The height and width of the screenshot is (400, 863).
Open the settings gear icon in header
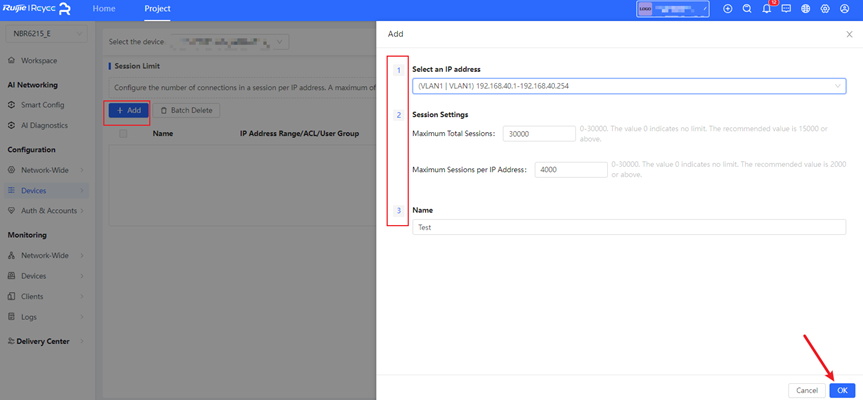(x=825, y=9)
